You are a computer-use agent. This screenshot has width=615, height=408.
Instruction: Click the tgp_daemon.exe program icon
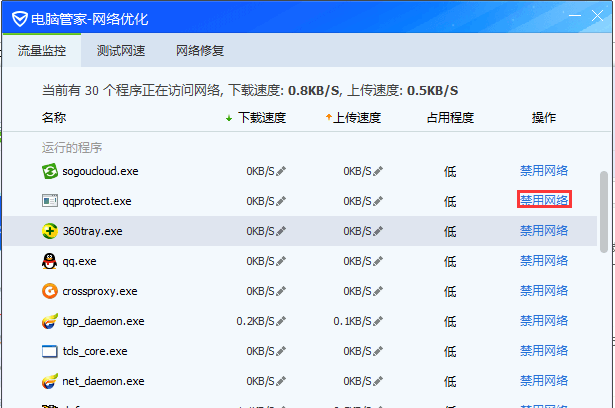[49, 321]
